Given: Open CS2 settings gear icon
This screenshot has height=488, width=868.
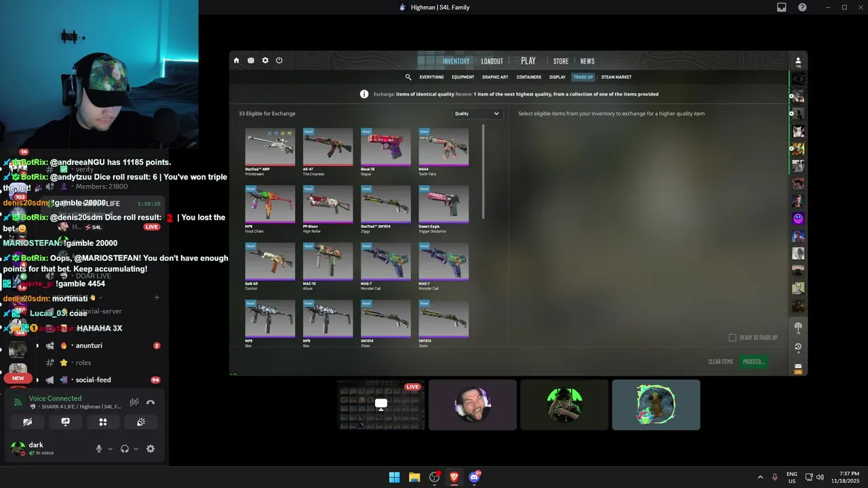Looking at the screenshot, I should coord(265,60).
